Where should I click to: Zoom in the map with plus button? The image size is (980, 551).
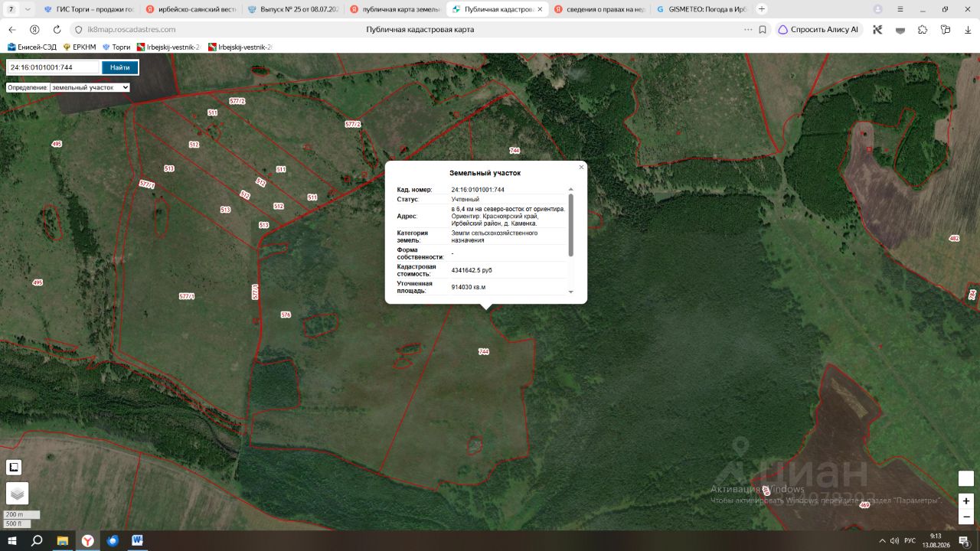click(x=966, y=500)
